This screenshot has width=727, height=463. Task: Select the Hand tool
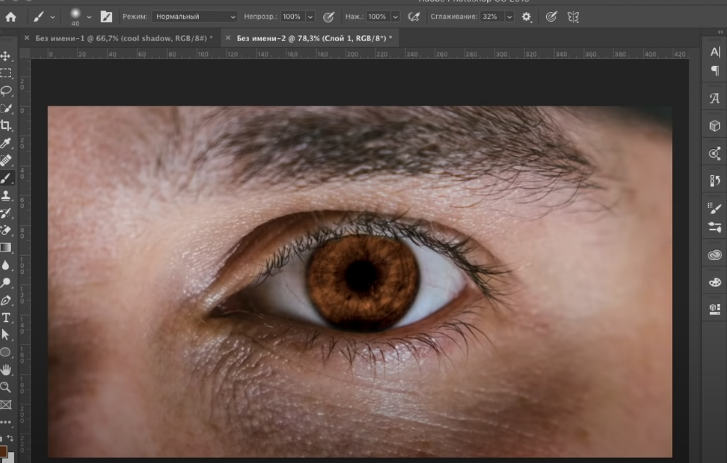coord(7,369)
